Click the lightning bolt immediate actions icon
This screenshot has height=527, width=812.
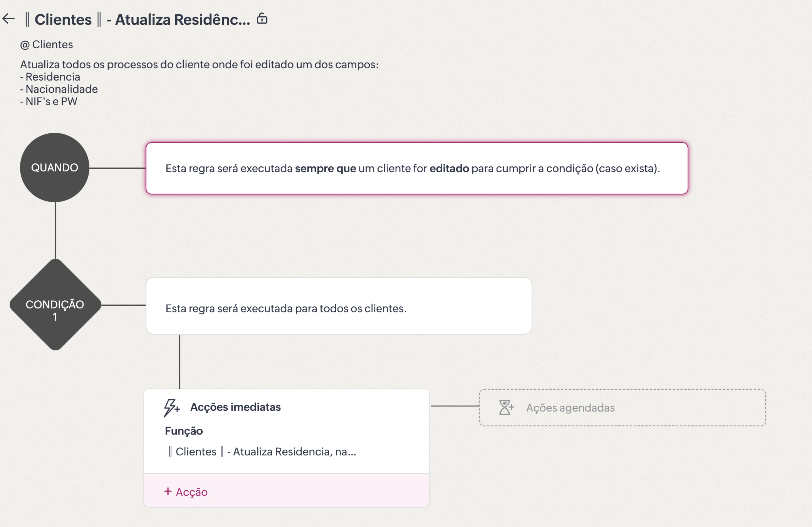[171, 408]
